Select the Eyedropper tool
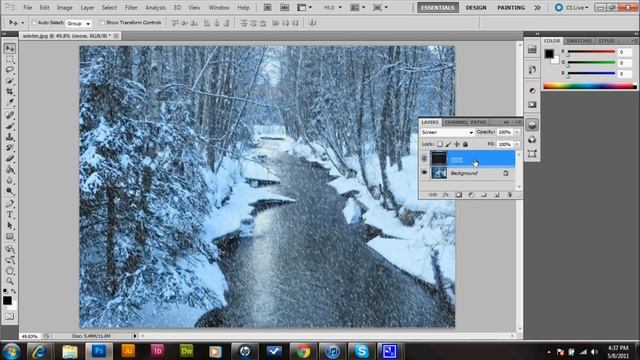Image resolution: width=640 pixels, height=360 pixels. (x=10, y=102)
